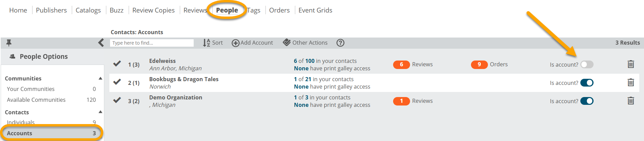Turn off Is account for Demo Organization
This screenshot has height=141, width=644.
[x=587, y=101]
